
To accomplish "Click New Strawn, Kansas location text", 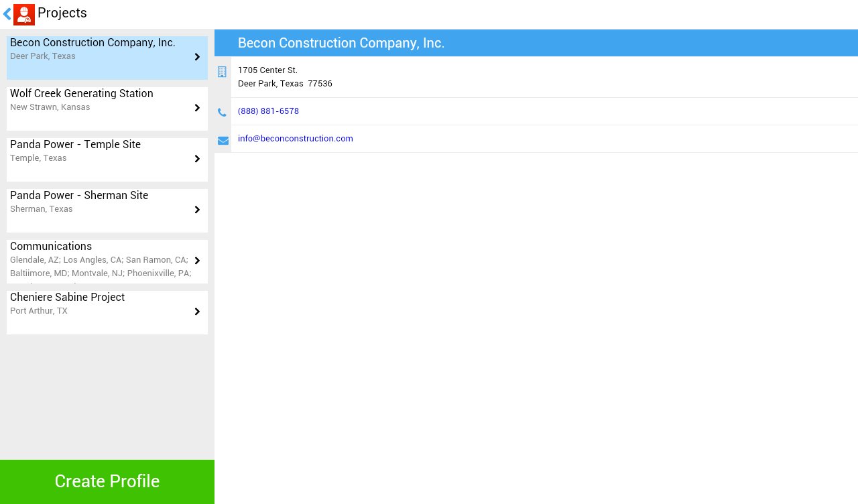I will coord(50,107).
